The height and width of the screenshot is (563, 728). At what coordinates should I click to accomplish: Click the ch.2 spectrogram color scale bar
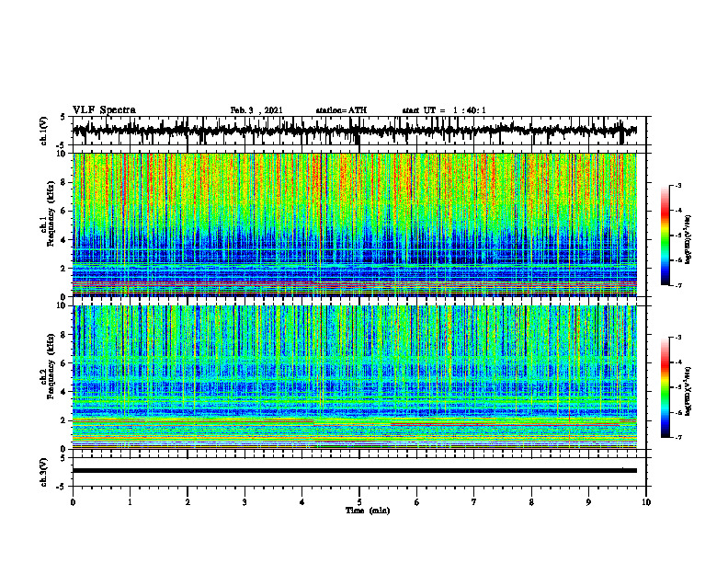[665, 387]
